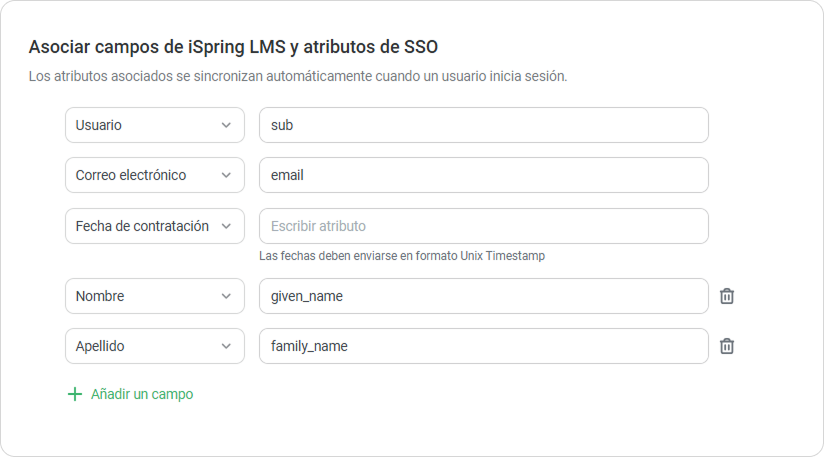This screenshot has width=824, height=457.
Task: Click the chevron next to Fecha de contratación
Action: 226,226
